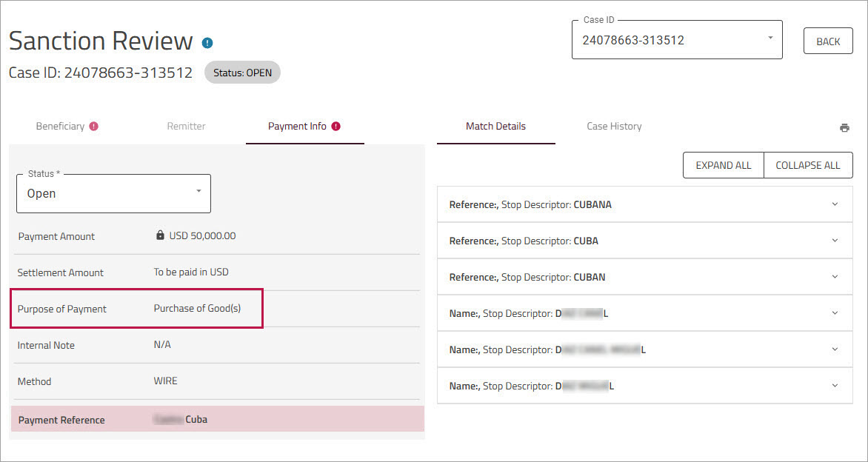Click the lock icon beside USD 50,000.00
The height and width of the screenshot is (462, 868).
[160, 235]
